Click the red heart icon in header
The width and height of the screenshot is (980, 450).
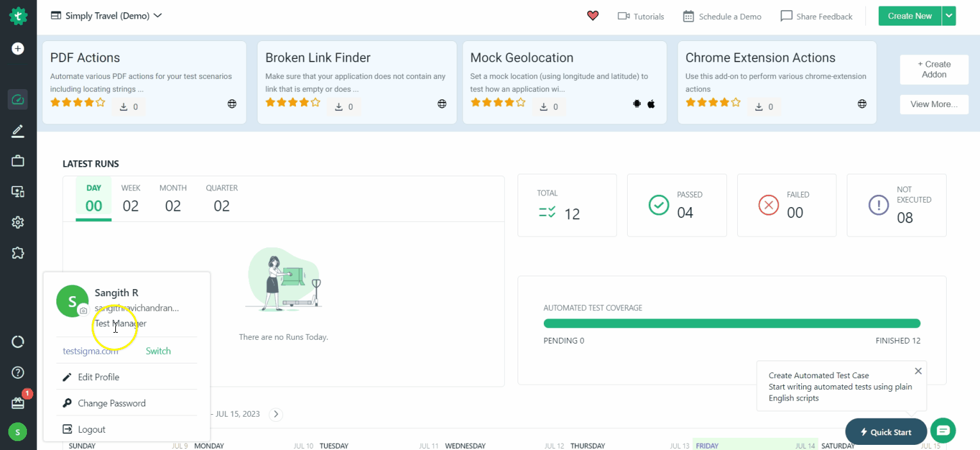(592, 16)
